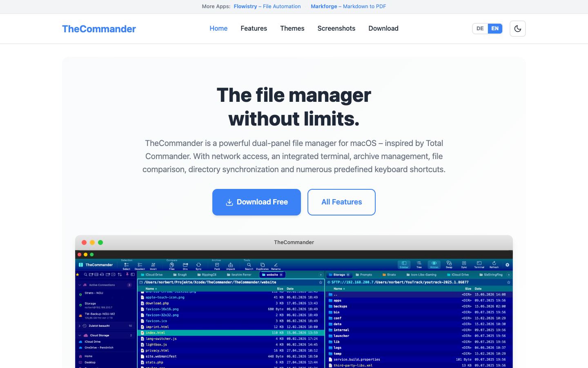Click the magnifier icon in the sidebar toolbar
This screenshot has height=368, width=588.
[85, 275]
